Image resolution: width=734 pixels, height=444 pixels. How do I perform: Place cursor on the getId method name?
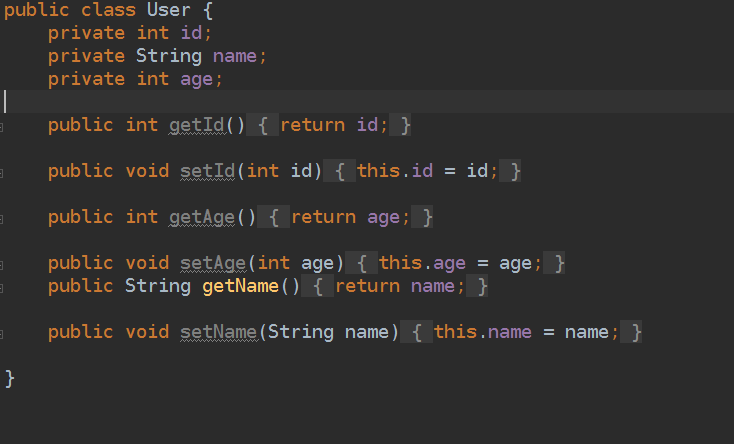point(197,125)
